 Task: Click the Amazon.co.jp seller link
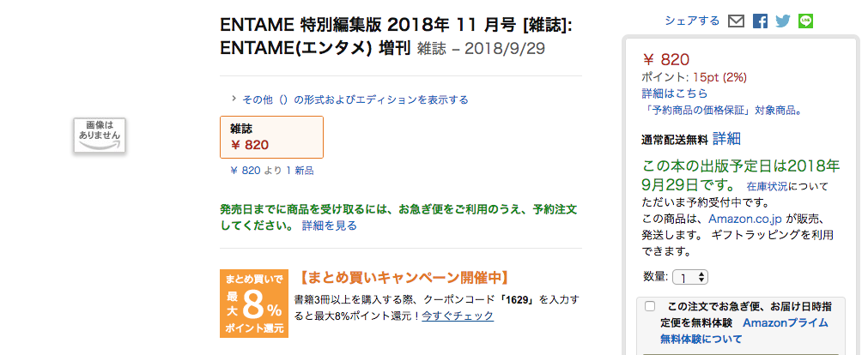coord(744,218)
